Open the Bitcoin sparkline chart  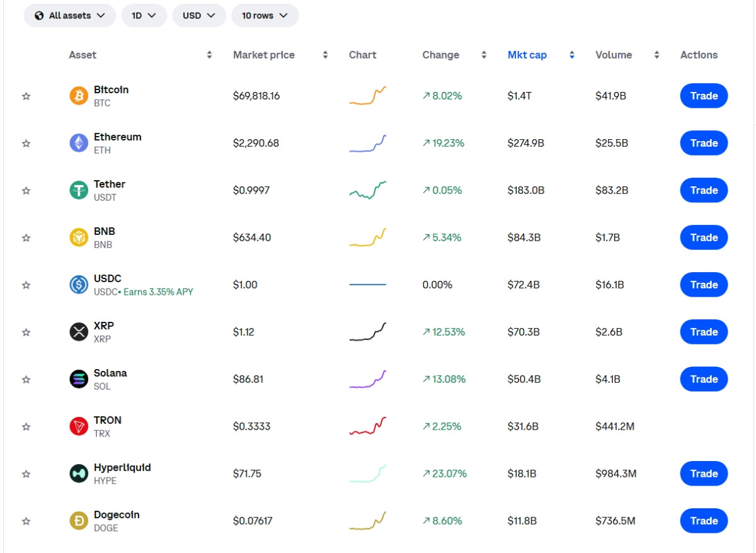tap(368, 96)
